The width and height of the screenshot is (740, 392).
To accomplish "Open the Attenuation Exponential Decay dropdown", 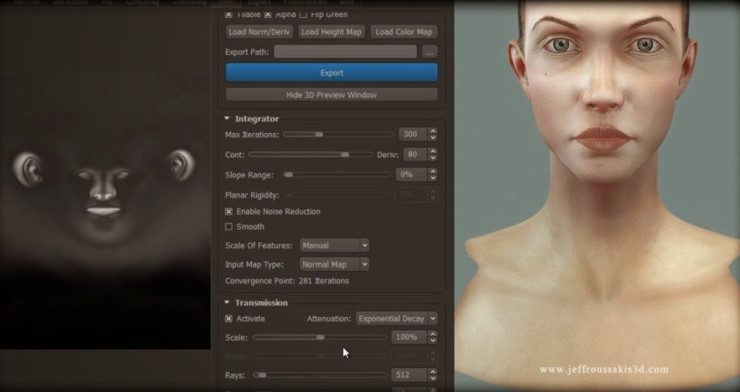I will click(x=397, y=318).
